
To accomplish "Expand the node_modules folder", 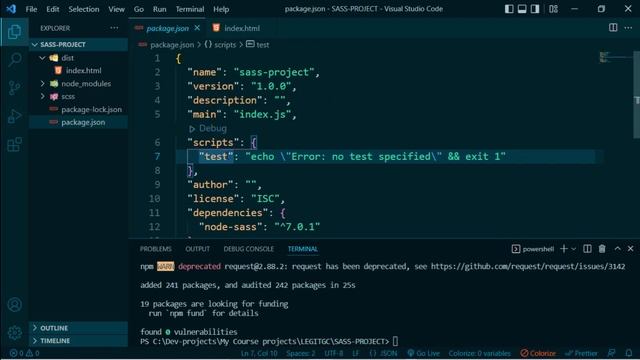I will tap(78, 83).
